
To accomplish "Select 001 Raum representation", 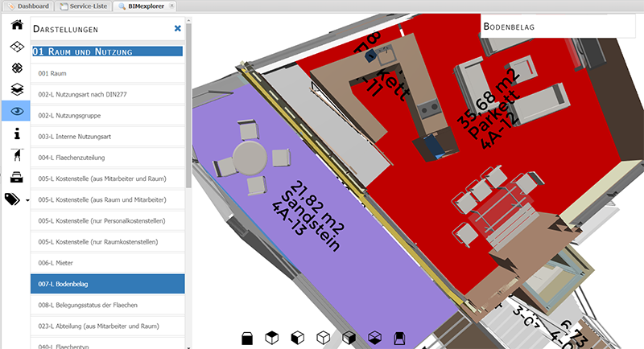I will coord(108,73).
